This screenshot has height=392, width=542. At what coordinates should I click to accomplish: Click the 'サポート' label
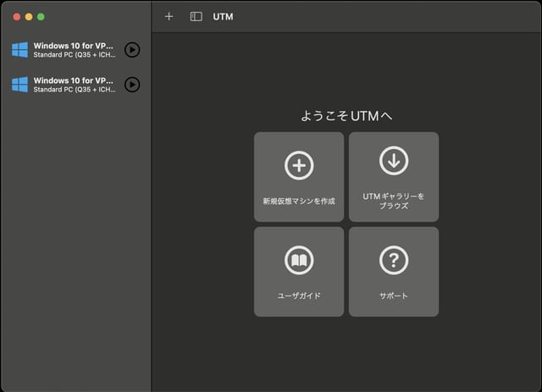(394, 296)
